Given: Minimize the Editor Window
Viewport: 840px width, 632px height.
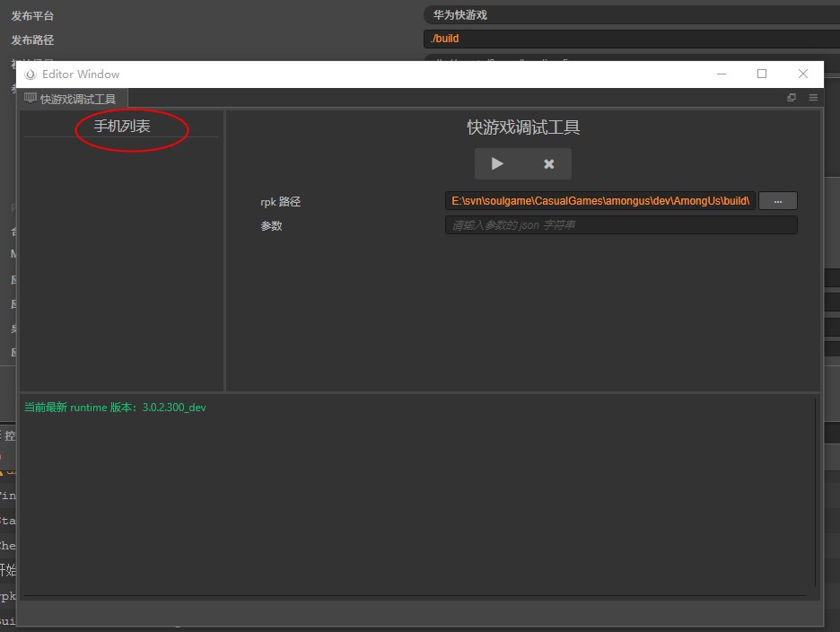Looking at the screenshot, I should (x=722, y=74).
